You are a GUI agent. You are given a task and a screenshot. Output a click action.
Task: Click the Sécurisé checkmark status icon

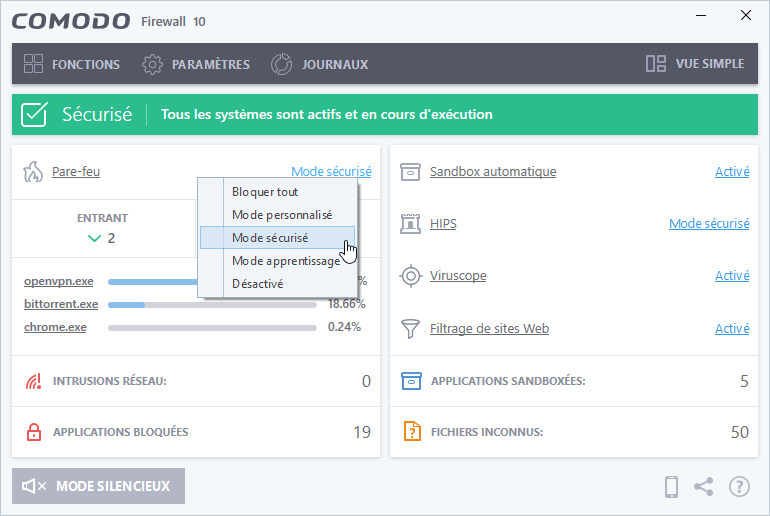pos(34,114)
